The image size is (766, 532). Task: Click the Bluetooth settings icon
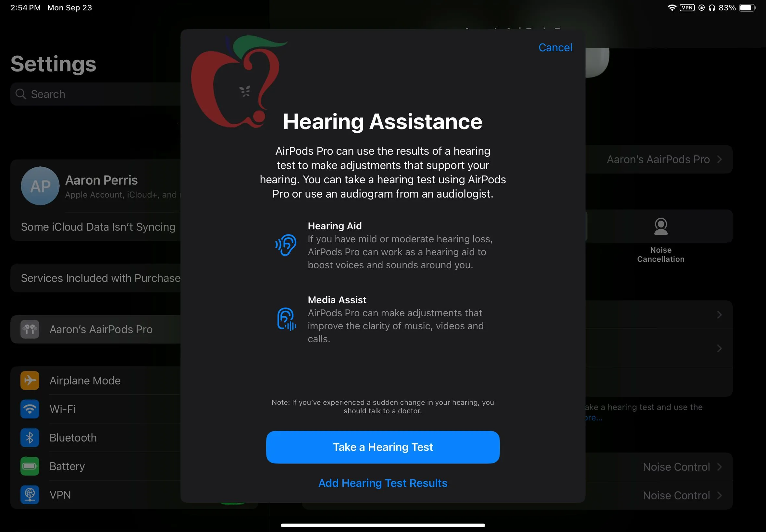30,438
